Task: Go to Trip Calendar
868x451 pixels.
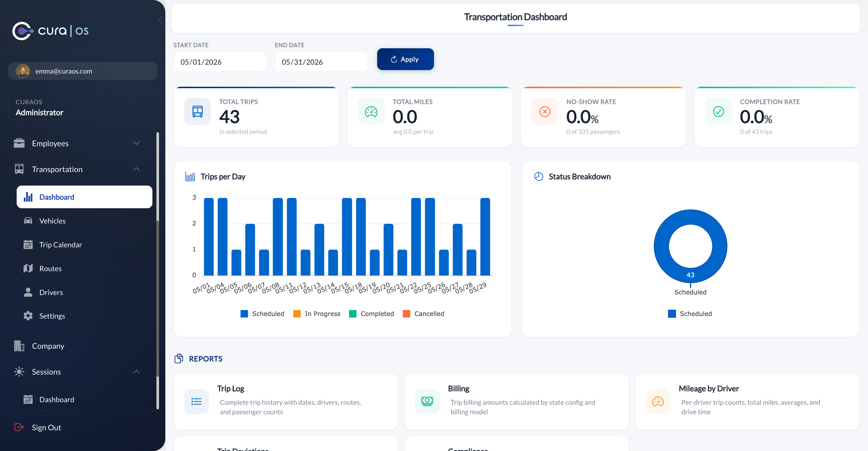Action: (x=84, y=244)
